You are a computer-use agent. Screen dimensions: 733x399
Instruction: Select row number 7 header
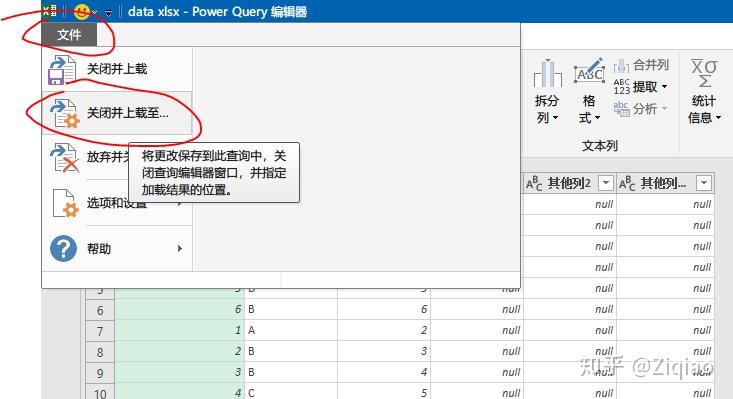click(100, 331)
